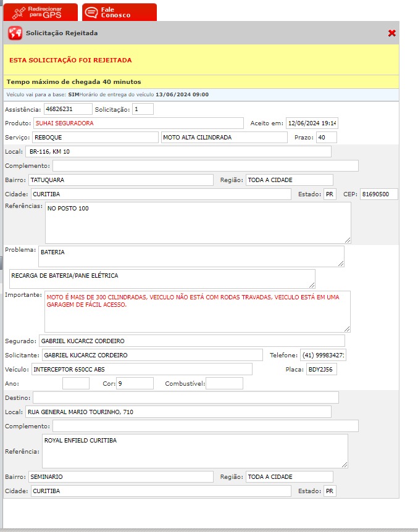Select the Segurado name field
Viewport: 418px width, 532px height.
click(x=192, y=341)
